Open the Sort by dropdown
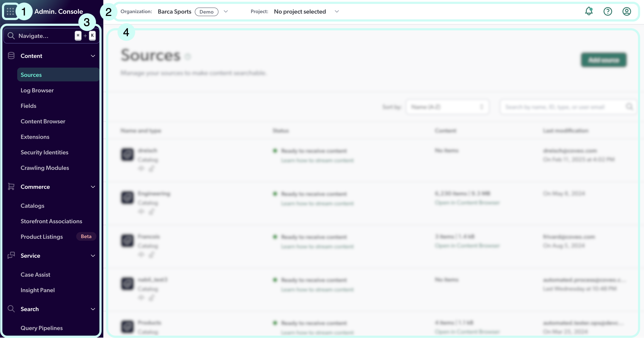This screenshot has height=338, width=644. click(x=447, y=107)
